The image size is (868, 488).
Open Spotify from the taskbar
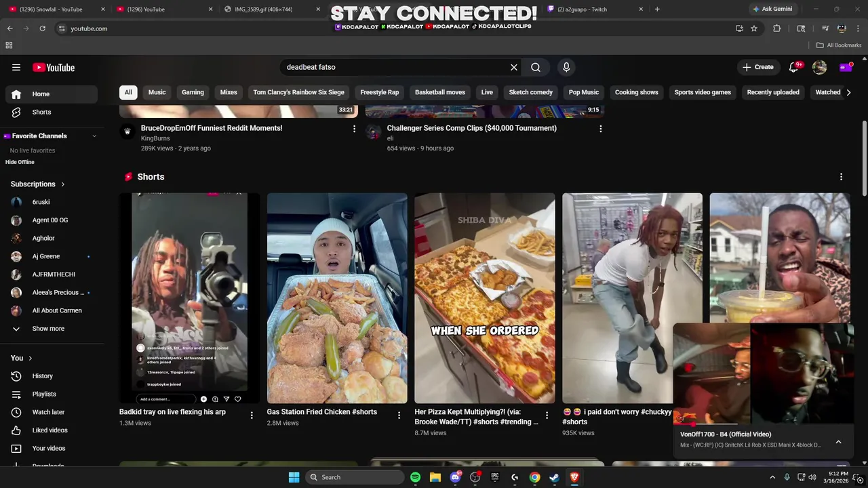416,477
